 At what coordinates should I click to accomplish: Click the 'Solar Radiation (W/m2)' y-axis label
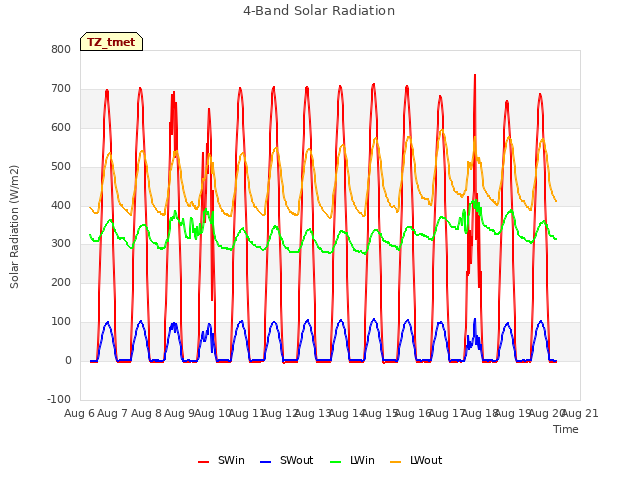click(x=14, y=227)
